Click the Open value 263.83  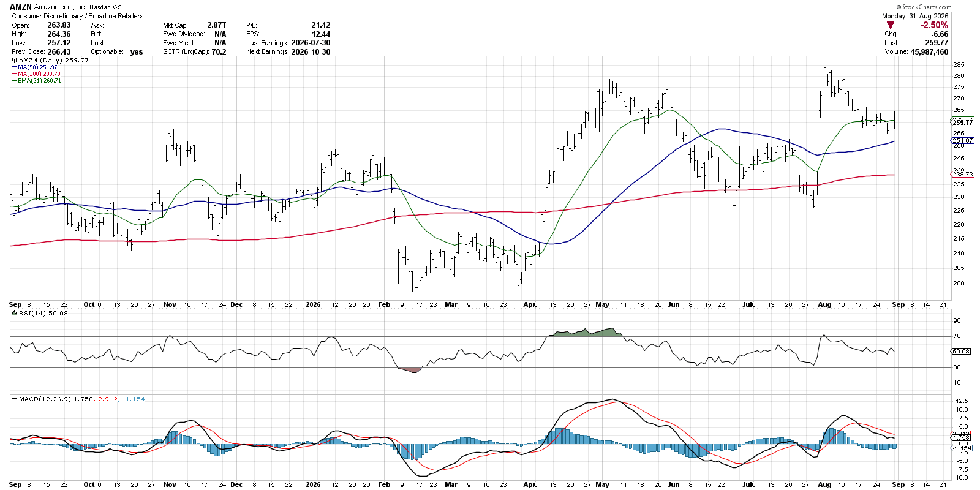(x=59, y=25)
